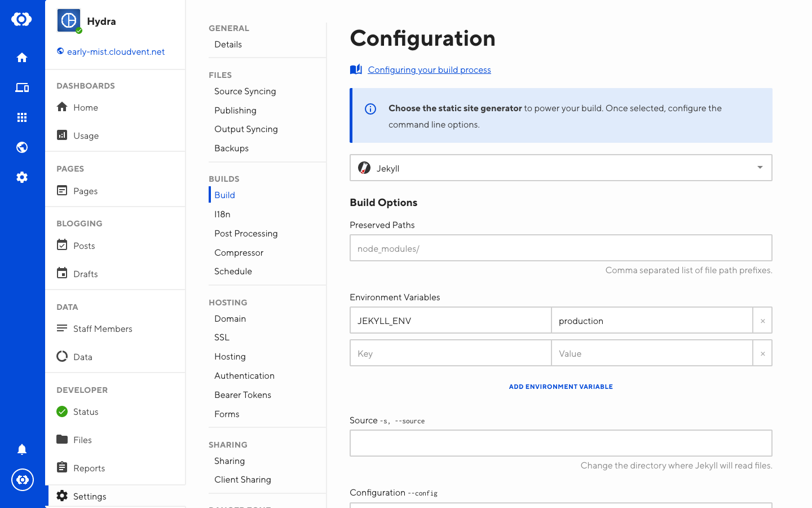The height and width of the screenshot is (508, 812).
Task: Open the Staff Members data collection
Action: point(94,329)
